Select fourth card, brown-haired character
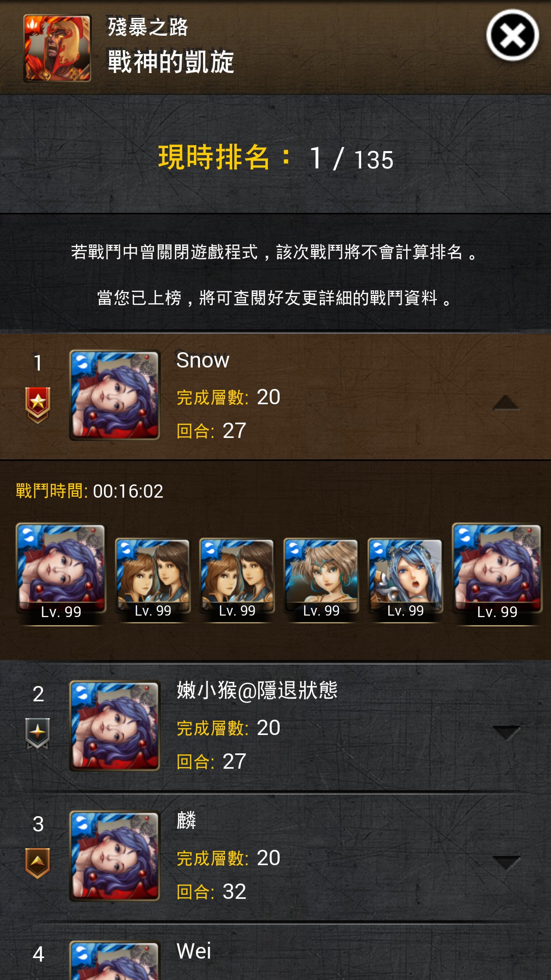Viewport: 551px width, 980px height. coord(321,579)
